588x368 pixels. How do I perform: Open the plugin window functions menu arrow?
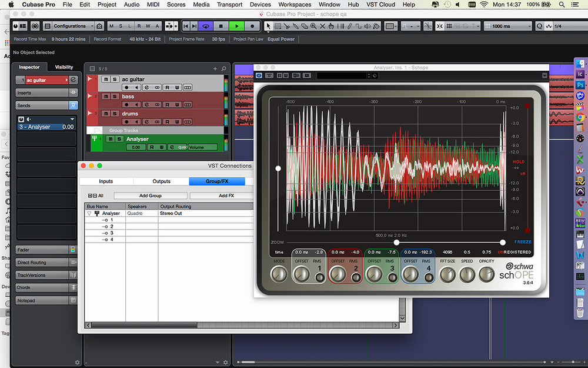[544, 75]
